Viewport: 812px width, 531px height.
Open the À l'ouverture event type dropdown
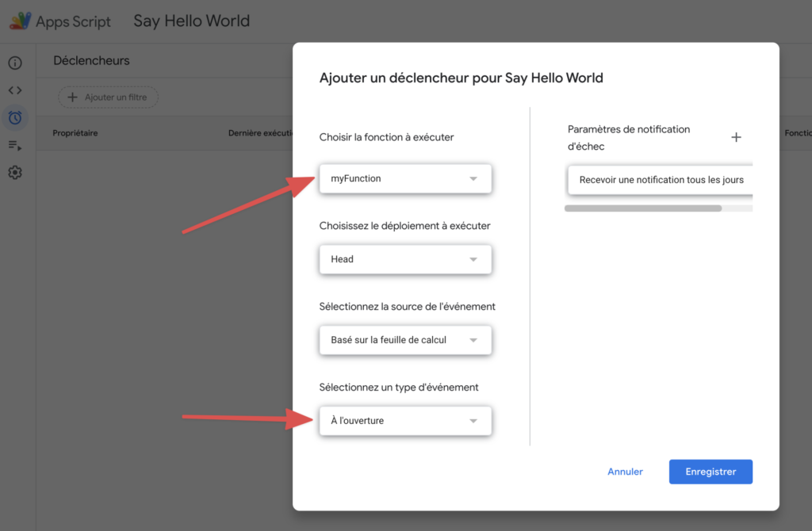pos(405,421)
